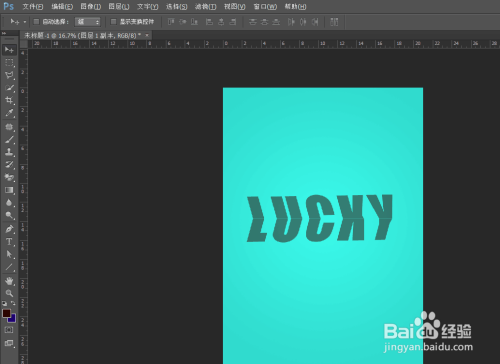Click the align top edges icon

click(171, 22)
